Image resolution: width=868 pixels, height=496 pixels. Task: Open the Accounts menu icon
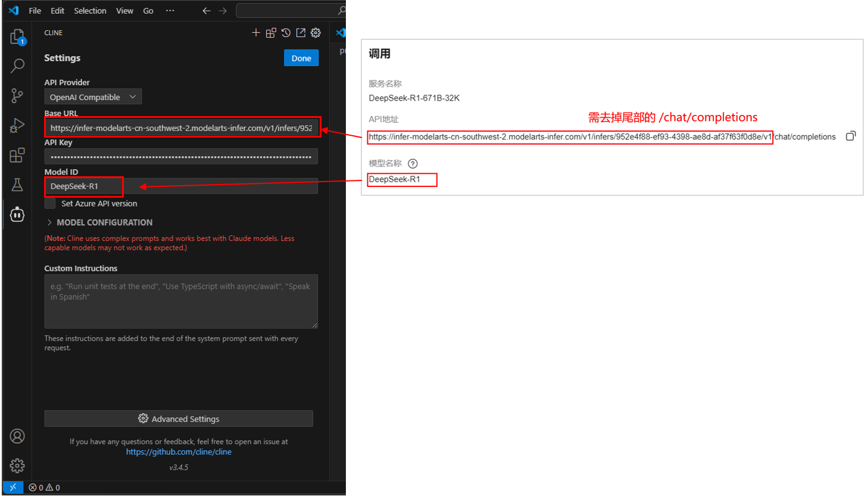(x=17, y=436)
